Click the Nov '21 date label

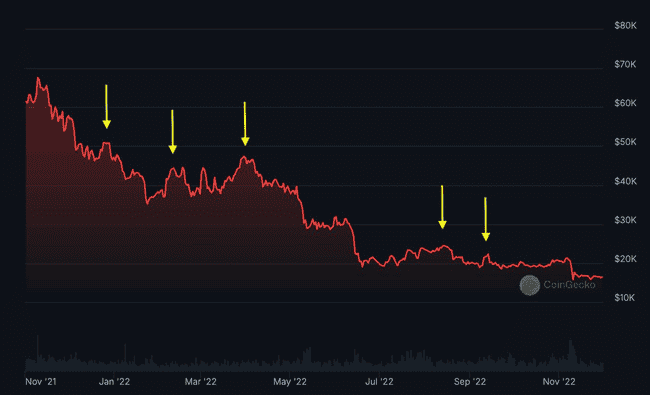coord(41,382)
